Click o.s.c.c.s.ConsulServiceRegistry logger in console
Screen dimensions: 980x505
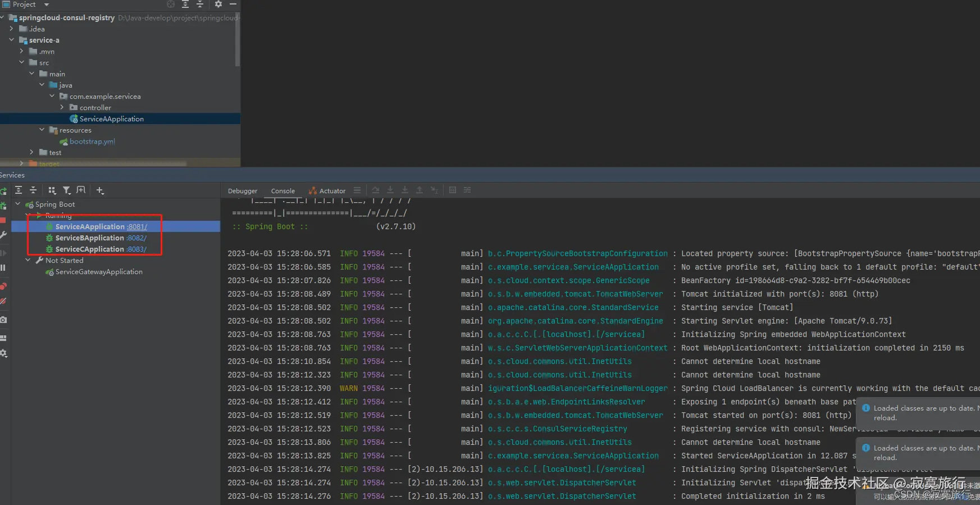[558, 429]
